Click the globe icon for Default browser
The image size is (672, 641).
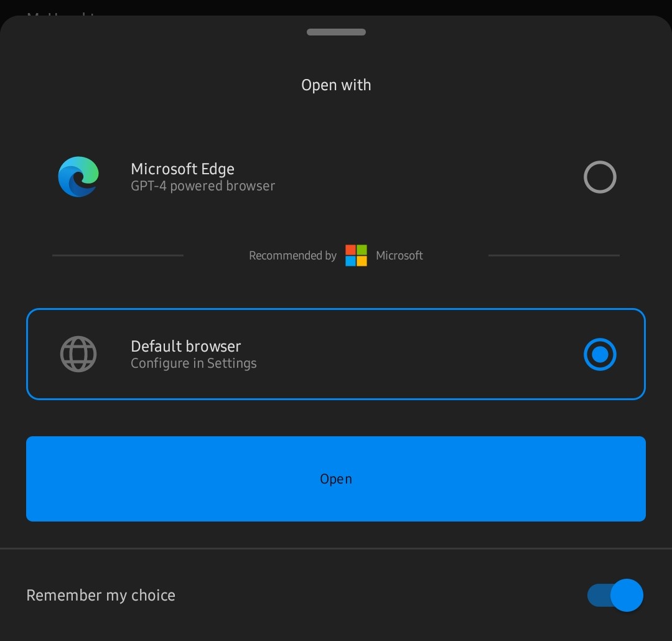78,354
